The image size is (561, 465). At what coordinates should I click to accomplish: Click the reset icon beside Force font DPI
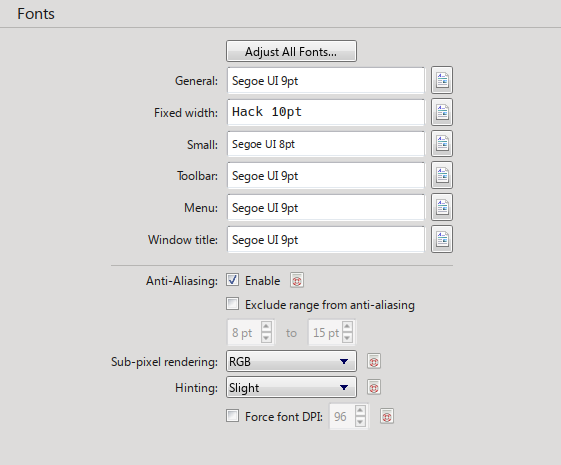(387, 416)
